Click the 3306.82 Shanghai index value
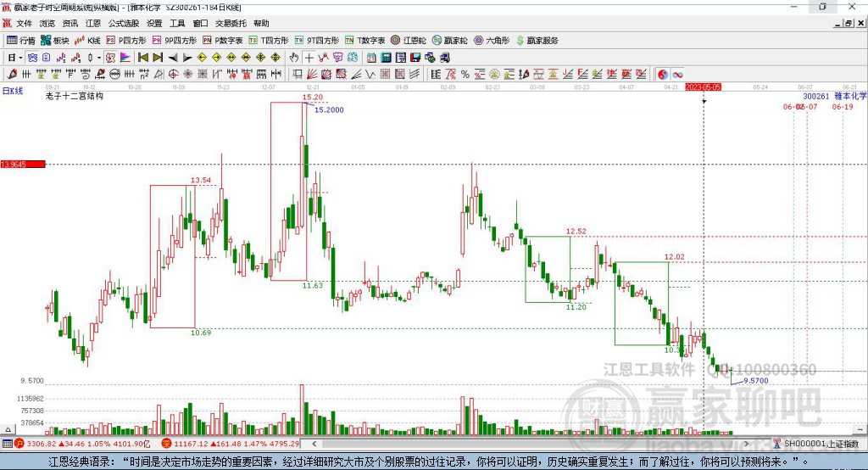 click(41, 444)
